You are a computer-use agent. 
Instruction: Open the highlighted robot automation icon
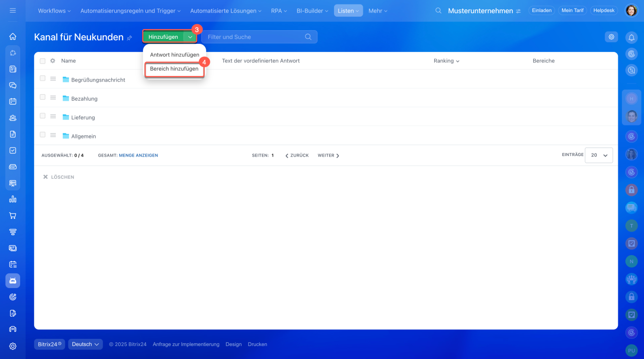[x=13, y=280]
